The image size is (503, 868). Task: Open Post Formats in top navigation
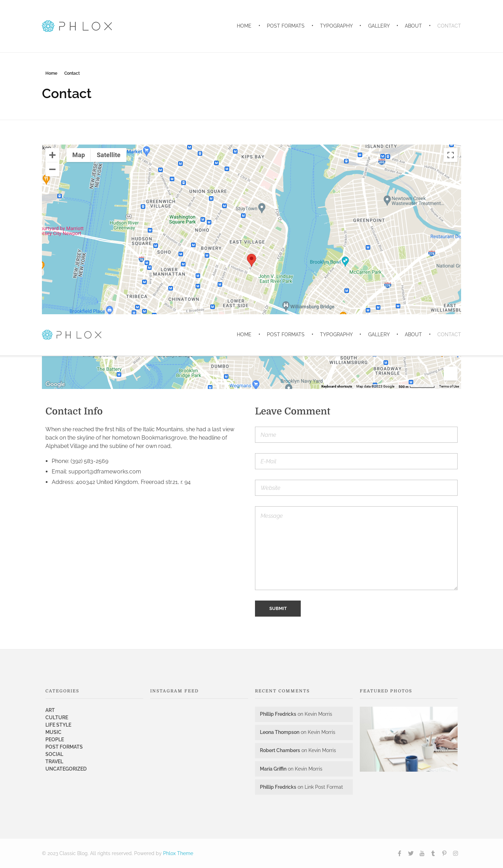coord(285,26)
